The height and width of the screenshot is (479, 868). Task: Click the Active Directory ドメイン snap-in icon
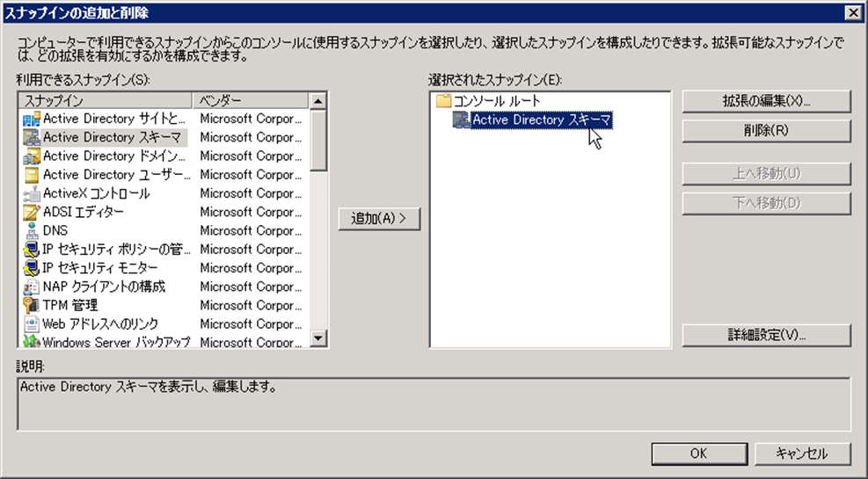[x=32, y=156]
